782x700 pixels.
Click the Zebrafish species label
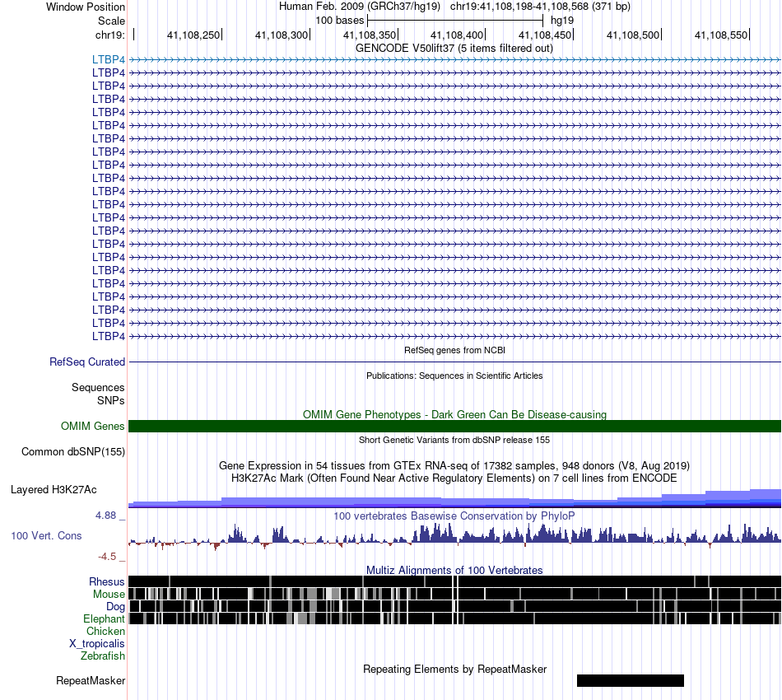pyautogui.click(x=103, y=656)
